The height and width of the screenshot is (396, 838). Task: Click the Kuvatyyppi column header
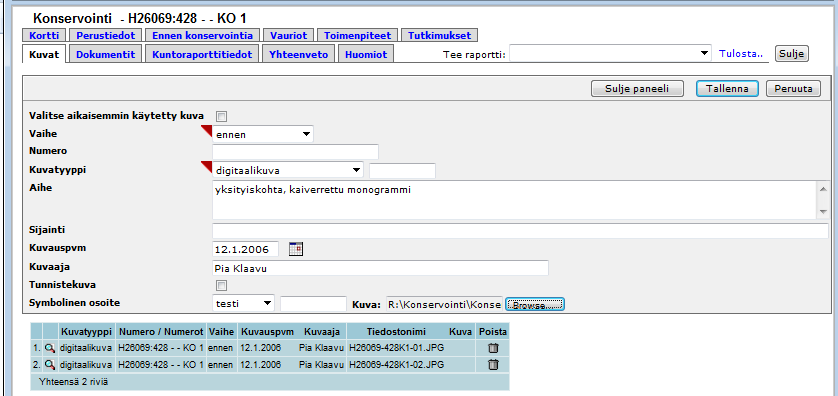(86, 332)
